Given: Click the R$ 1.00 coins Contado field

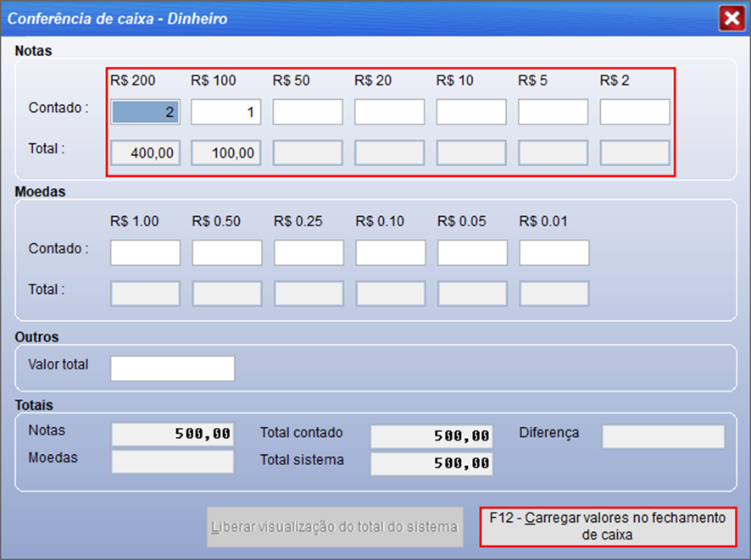Looking at the screenshot, I should [x=145, y=252].
